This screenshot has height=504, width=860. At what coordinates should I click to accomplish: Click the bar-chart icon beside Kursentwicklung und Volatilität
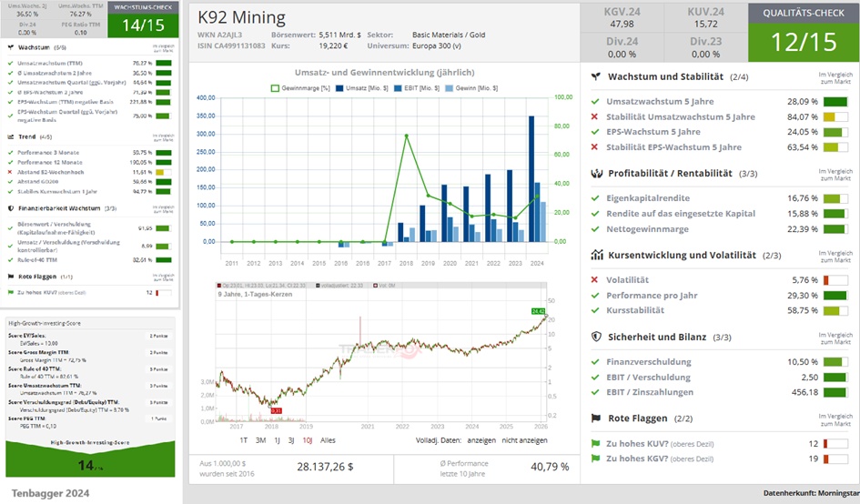point(595,256)
